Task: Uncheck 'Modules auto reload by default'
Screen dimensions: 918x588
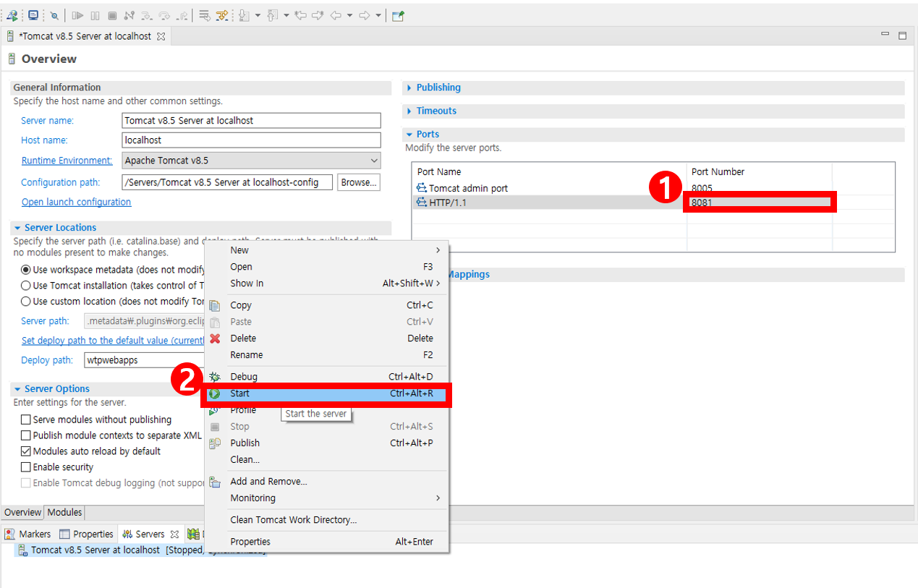Action: [26, 451]
